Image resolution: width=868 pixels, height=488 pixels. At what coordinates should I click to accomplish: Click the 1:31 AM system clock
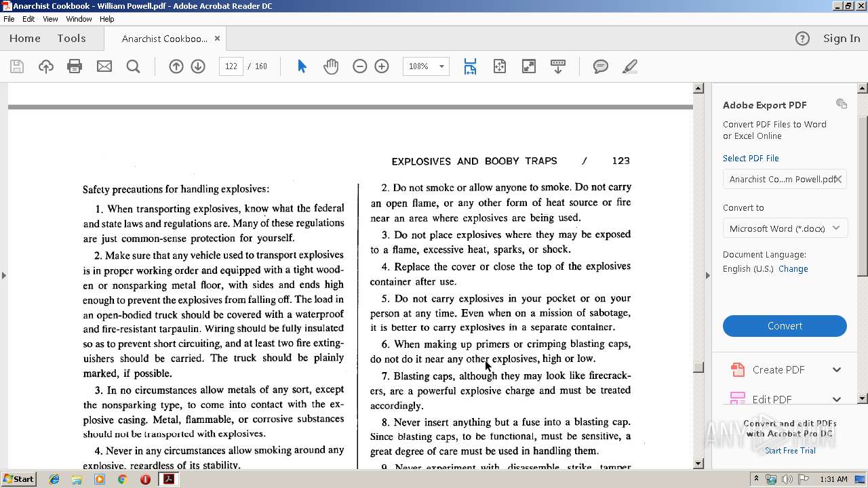coord(833,479)
